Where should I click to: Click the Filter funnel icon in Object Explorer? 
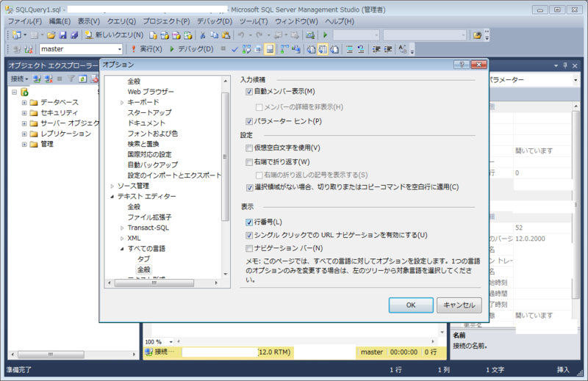(71, 79)
